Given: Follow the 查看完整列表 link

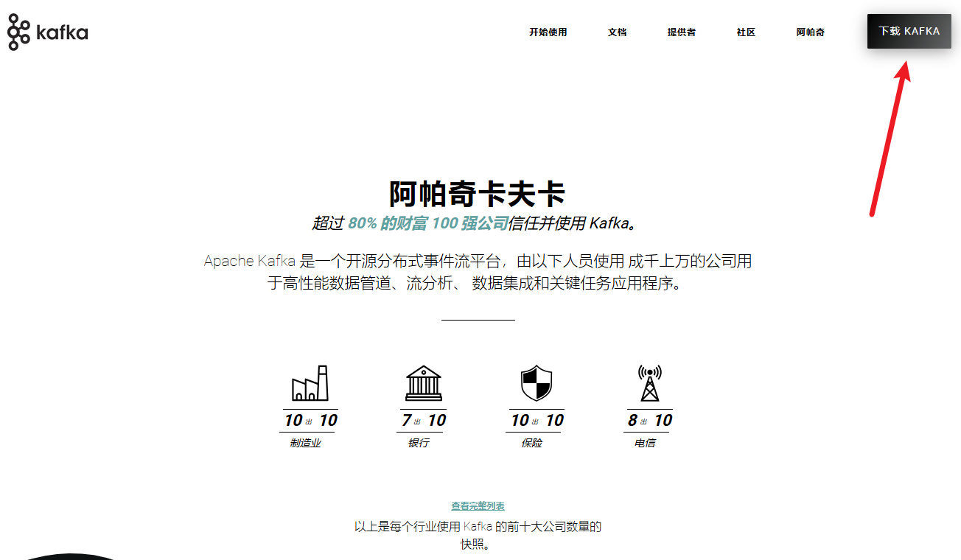Looking at the screenshot, I should [x=478, y=506].
